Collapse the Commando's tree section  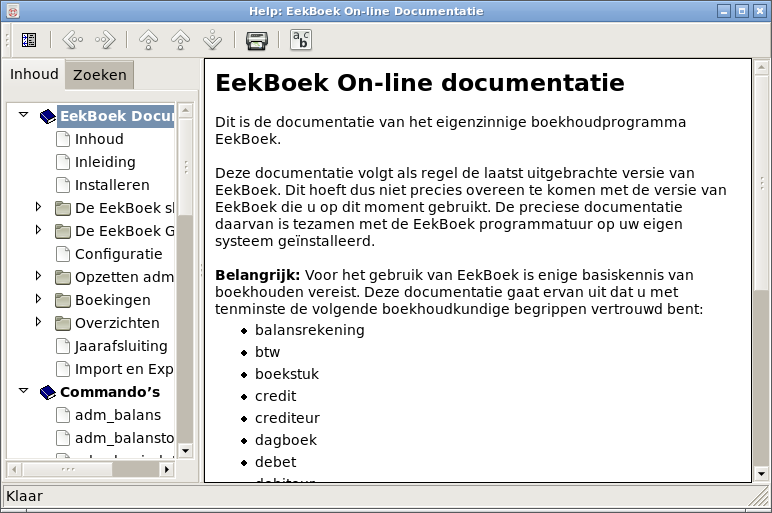(24, 392)
